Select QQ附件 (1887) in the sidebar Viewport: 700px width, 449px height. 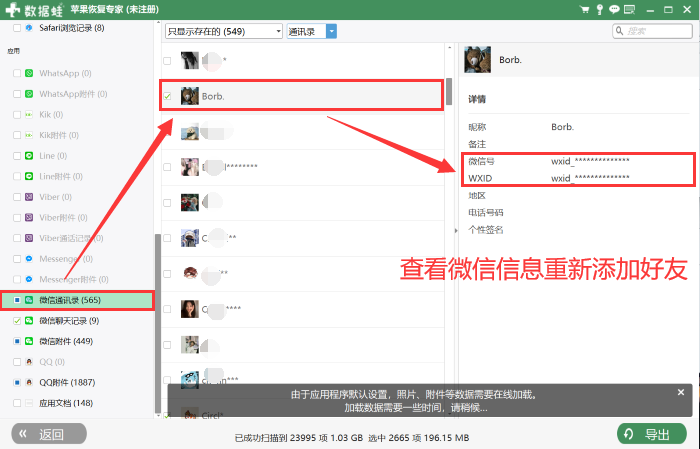[67, 382]
